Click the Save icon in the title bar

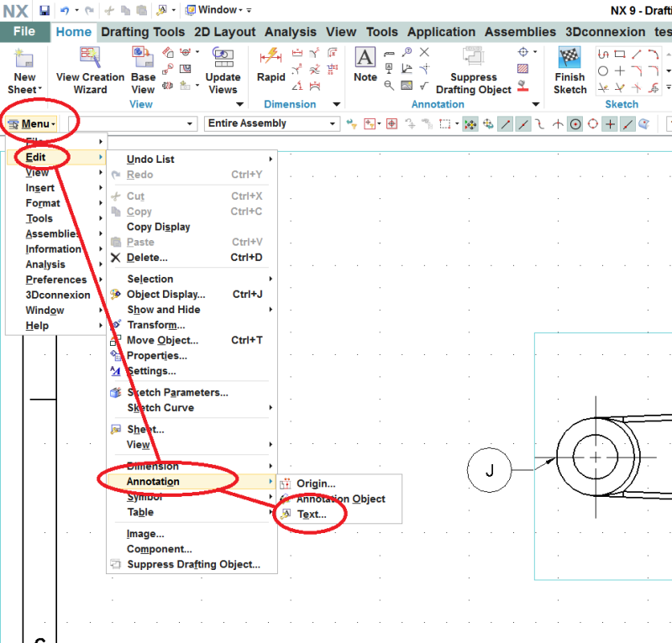coord(45,10)
